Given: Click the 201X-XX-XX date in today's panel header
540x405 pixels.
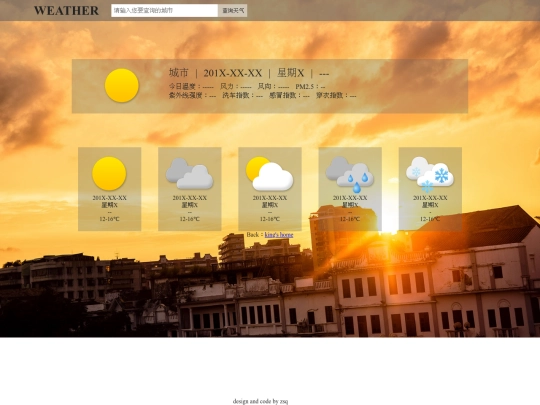Looking at the screenshot, I should point(233,73).
